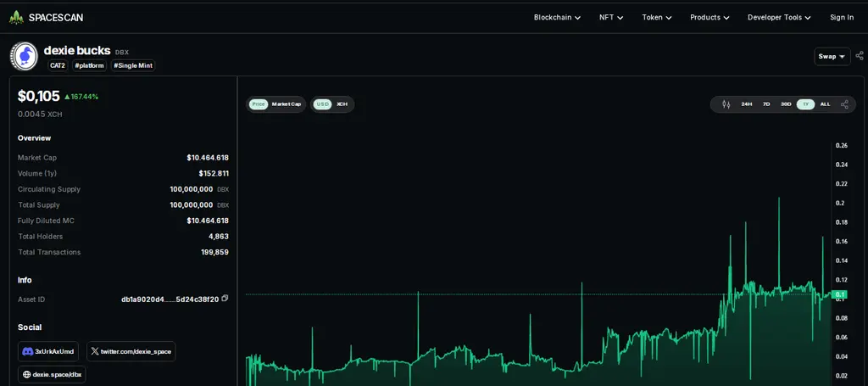868x386 pixels.
Task: Expand the Token menu
Action: tap(657, 18)
